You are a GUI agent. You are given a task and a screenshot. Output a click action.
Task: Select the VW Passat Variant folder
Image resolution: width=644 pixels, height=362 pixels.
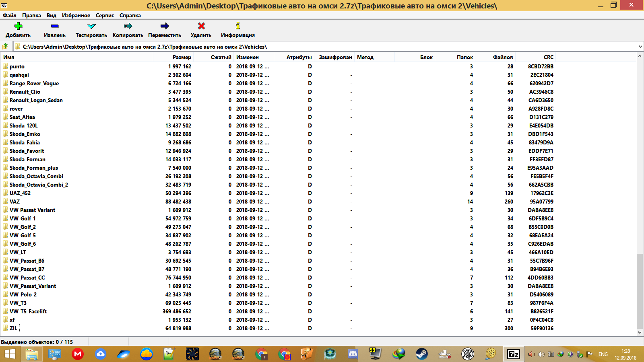point(32,210)
